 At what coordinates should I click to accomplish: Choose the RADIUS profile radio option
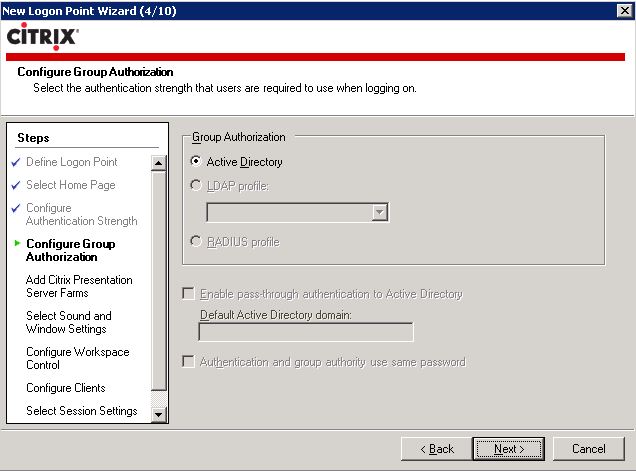[196, 241]
